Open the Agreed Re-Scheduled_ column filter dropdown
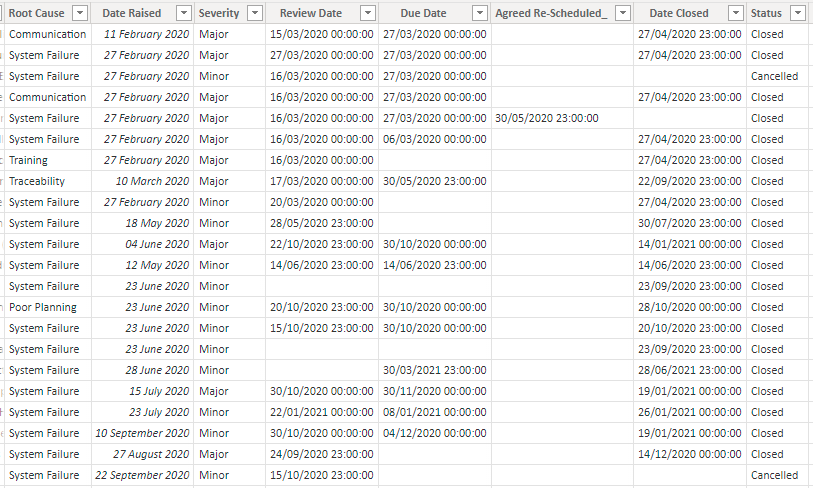 click(623, 13)
